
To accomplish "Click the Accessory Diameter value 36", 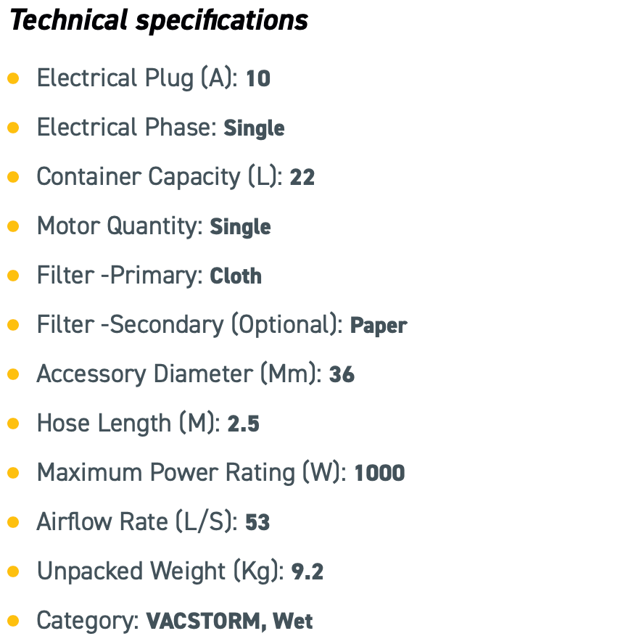I will click(342, 375).
